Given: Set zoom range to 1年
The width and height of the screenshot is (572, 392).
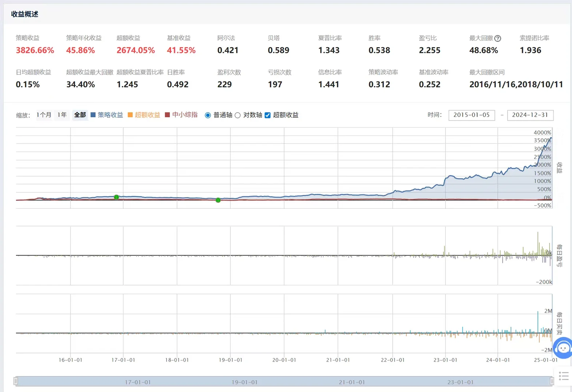Looking at the screenshot, I should 62,115.
